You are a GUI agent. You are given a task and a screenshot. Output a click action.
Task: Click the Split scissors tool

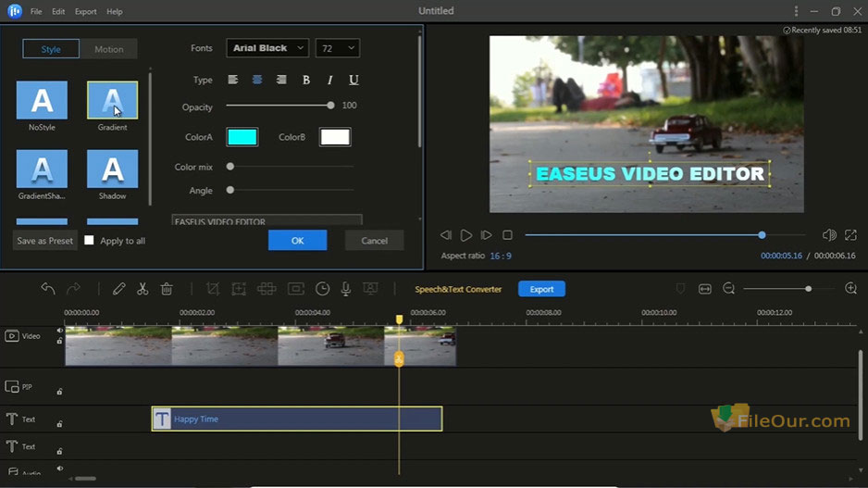143,289
